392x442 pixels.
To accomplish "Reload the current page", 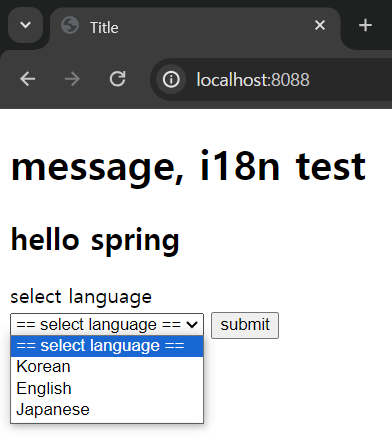I will 118,79.
